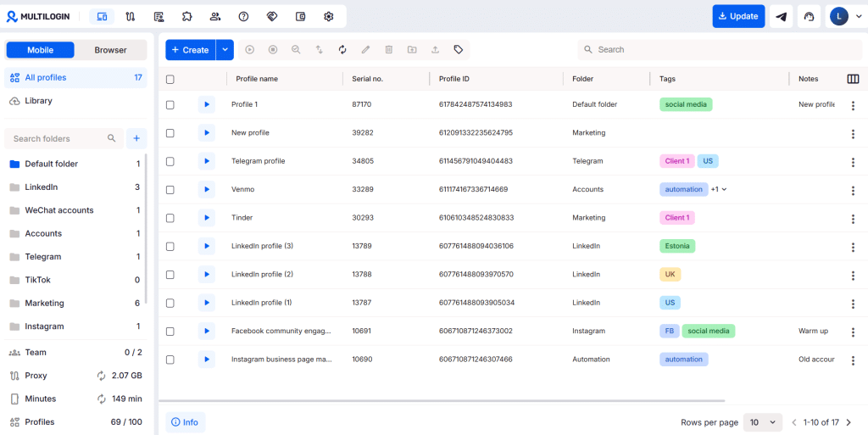Go to the previous page of profiles

pos(793,422)
